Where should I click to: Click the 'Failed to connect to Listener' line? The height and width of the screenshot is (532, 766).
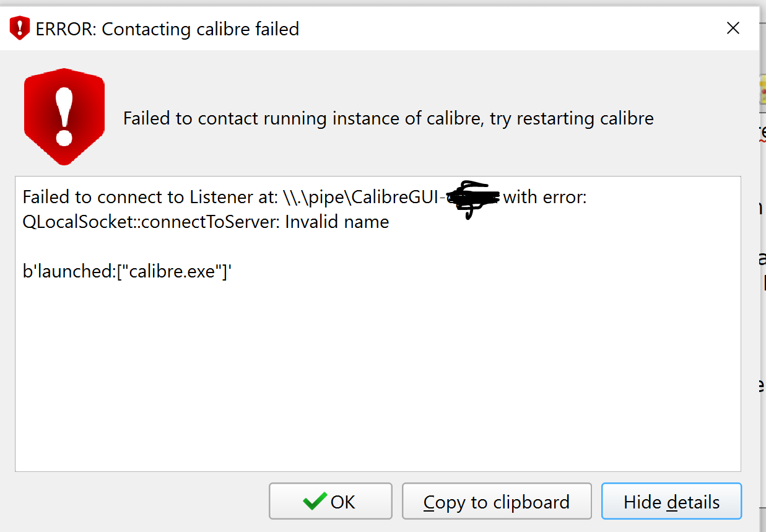[x=149, y=198]
